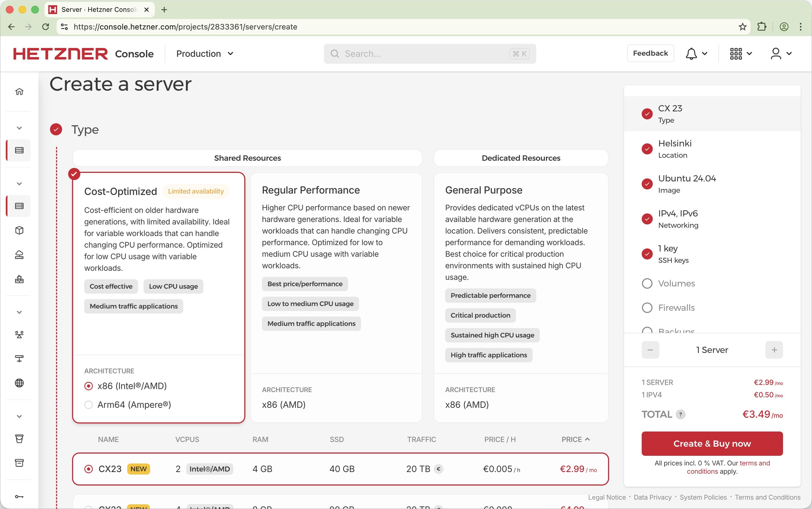812x509 pixels.
Task: Open the Volumes cube icon in sidebar
Action: click(19, 231)
